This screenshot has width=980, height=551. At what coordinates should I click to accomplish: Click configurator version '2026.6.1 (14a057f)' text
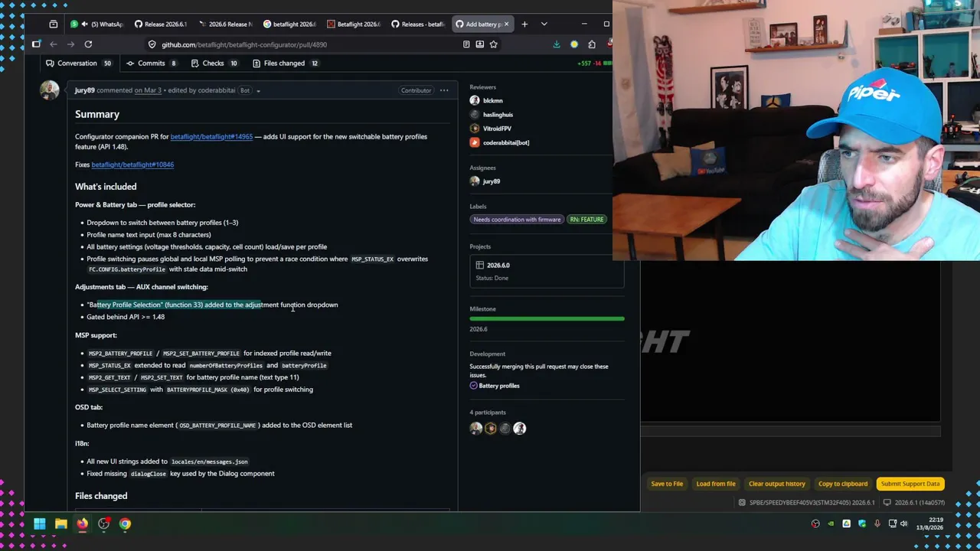coord(920,503)
